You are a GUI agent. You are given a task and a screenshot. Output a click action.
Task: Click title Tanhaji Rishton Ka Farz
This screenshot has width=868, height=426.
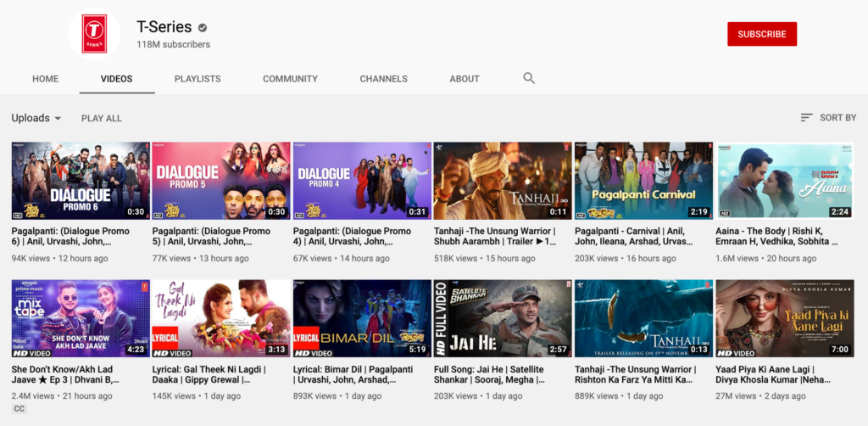click(x=636, y=374)
